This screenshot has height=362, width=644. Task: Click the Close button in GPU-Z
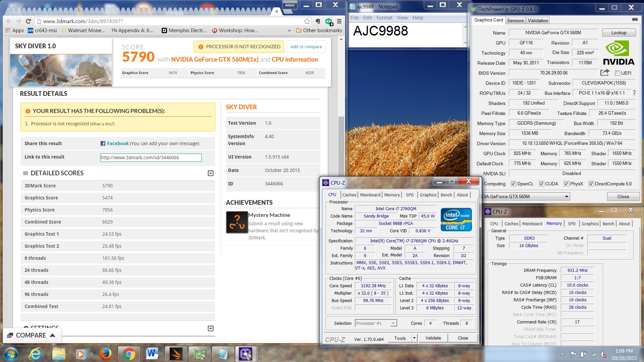[623, 196]
